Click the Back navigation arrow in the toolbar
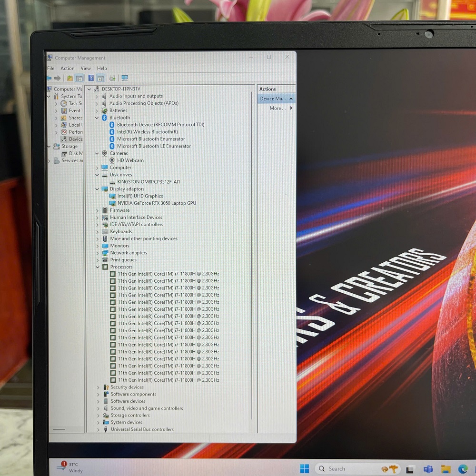This screenshot has height=476, width=476. point(49,78)
